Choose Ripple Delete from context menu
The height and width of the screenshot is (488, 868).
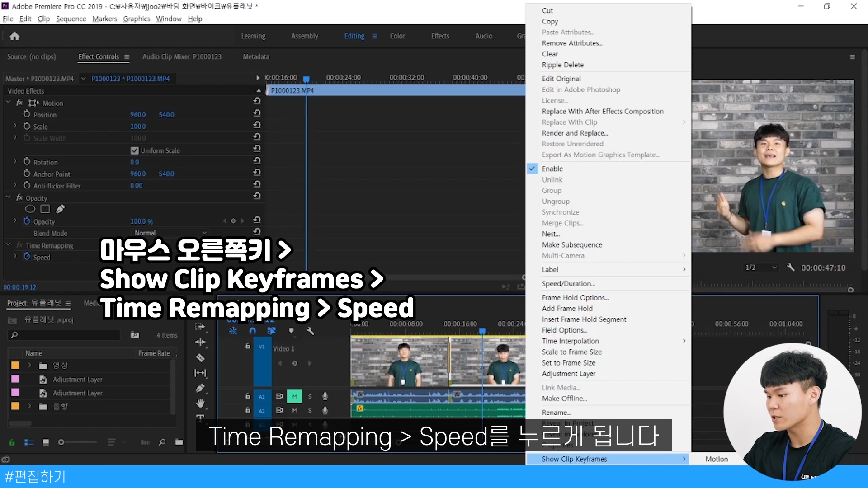tap(562, 65)
